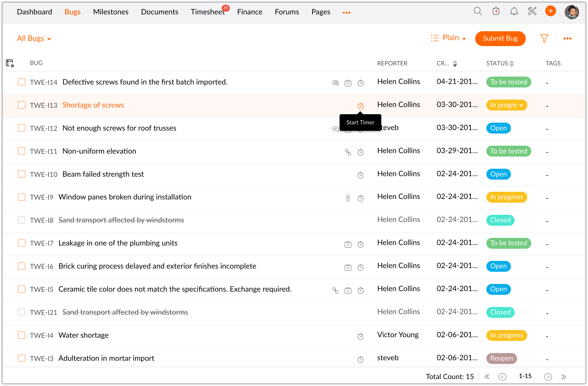Open the notifications bell
Viewport: 588px width, 386px height.
point(514,11)
